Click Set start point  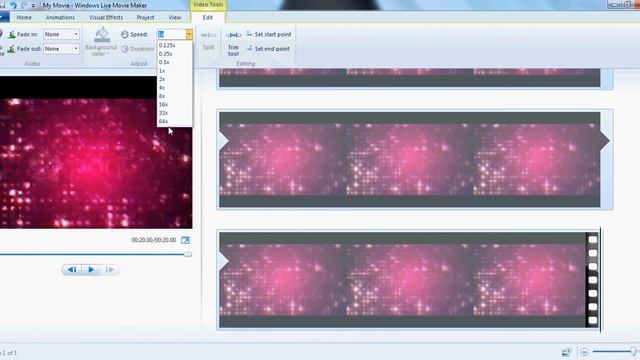click(269, 35)
